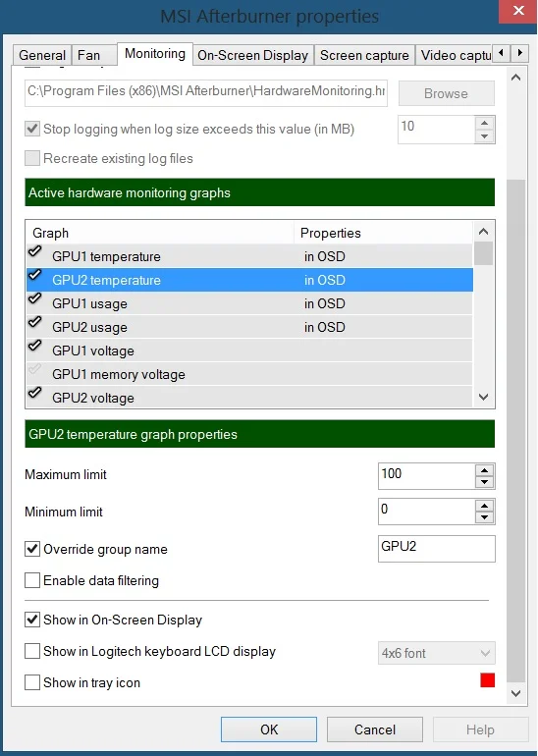Viewport: 538px width, 756px height.
Task: Select the GPU1 voltage row text
Action: (x=93, y=351)
